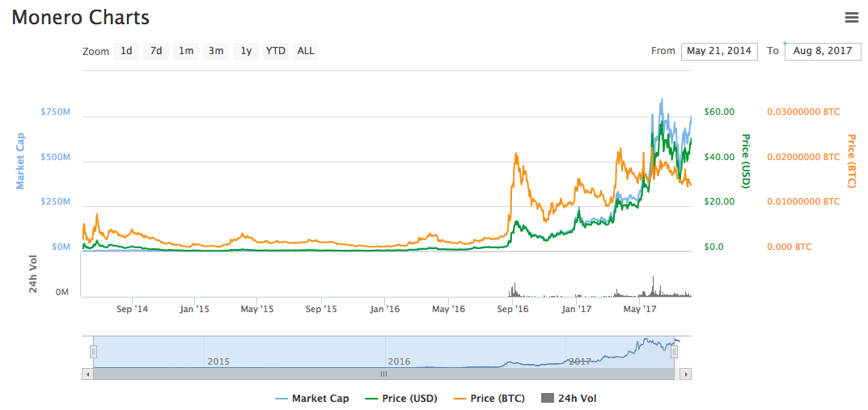Click navigator right range handle
This screenshot has width=868, height=410.
pos(674,352)
